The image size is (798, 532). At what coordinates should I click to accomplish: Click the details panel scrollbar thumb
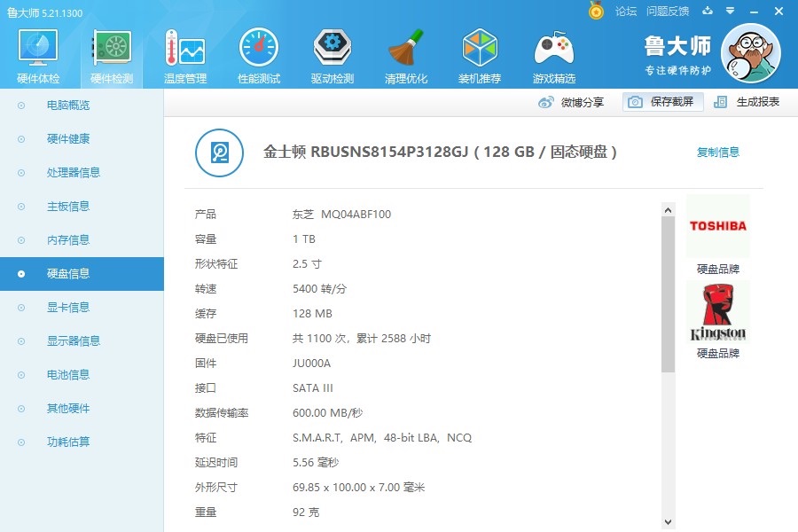[x=669, y=294]
